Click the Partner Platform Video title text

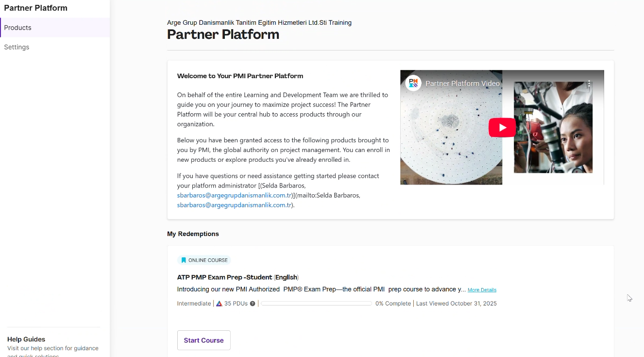tap(462, 84)
